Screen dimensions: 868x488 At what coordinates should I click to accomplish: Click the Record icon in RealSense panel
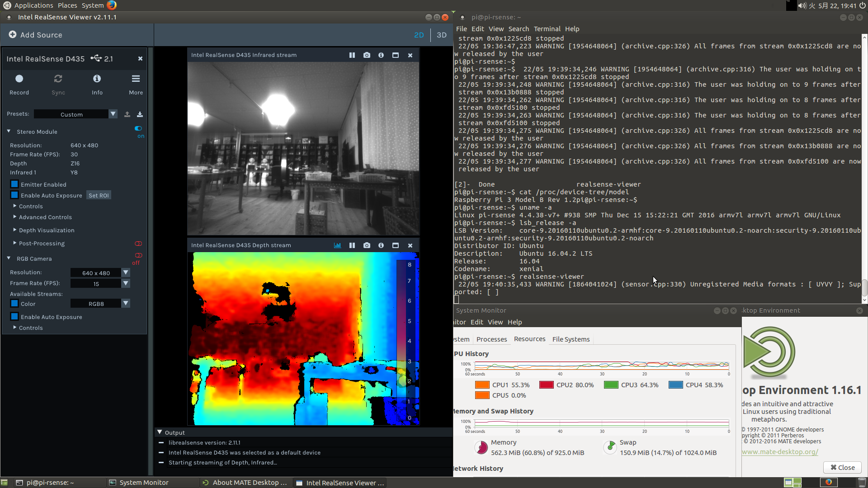pyautogui.click(x=19, y=79)
